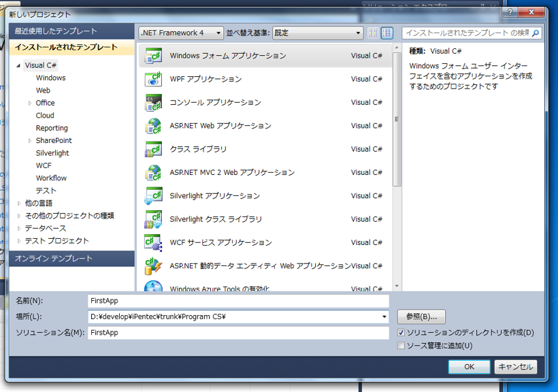This screenshot has width=558, height=392.
Task: Select Web category in tree
Action: (43, 91)
